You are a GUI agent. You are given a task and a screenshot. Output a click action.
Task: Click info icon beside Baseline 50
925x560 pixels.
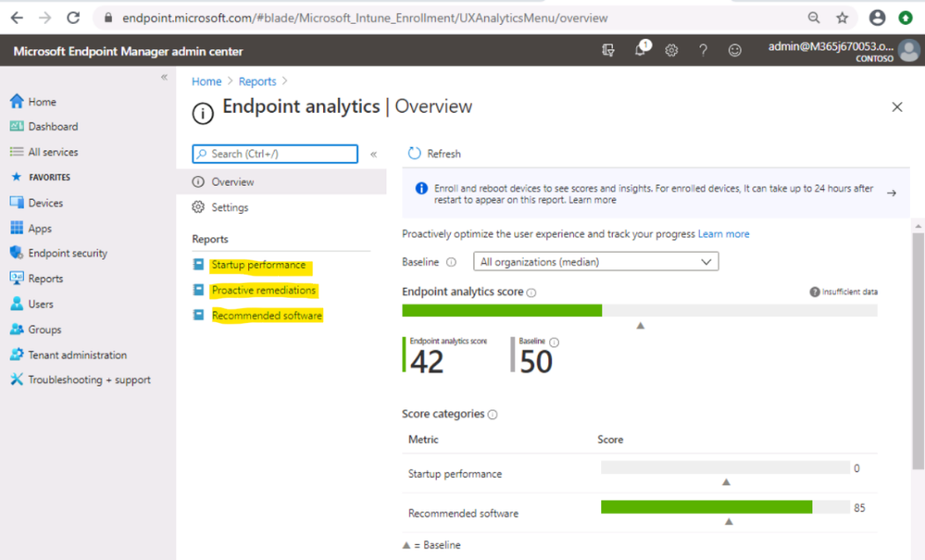(554, 342)
